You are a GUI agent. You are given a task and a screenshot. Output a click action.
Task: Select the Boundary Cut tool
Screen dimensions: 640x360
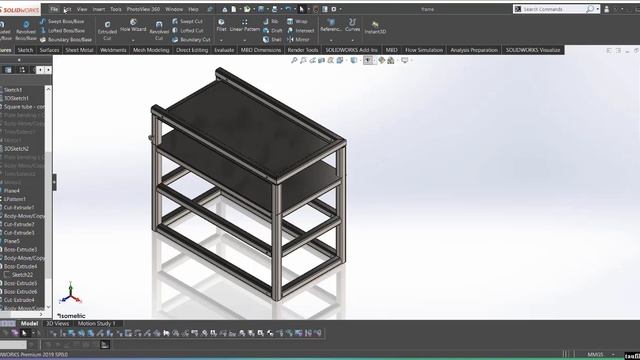[x=191, y=40]
